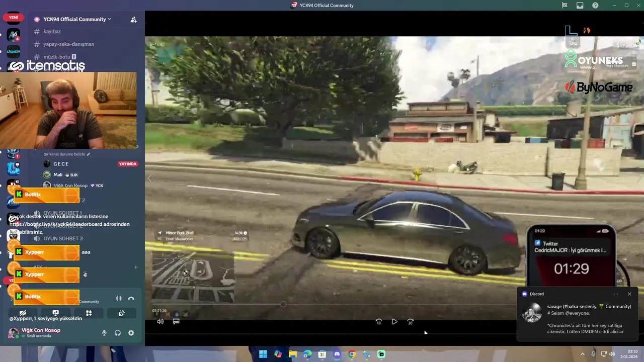Open options menu on Discord notification
This screenshot has height=362, width=644.
point(616,294)
